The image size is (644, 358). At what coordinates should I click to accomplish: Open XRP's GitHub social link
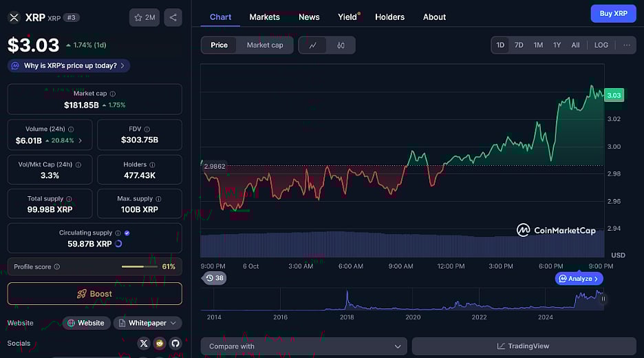coord(175,344)
